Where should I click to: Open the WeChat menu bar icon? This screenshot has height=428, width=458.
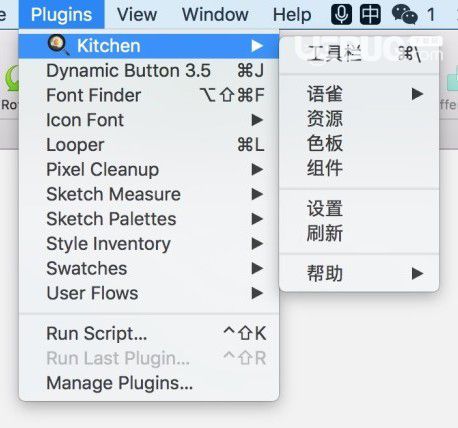tap(405, 15)
